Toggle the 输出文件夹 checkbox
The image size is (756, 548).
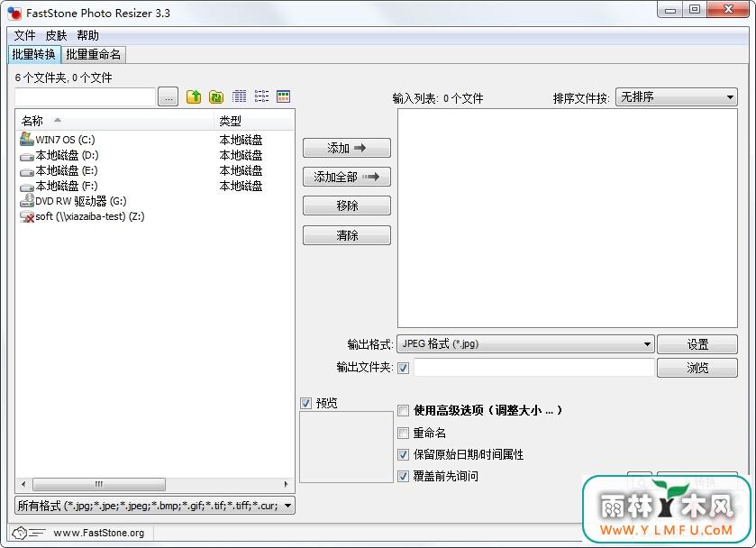(x=404, y=368)
